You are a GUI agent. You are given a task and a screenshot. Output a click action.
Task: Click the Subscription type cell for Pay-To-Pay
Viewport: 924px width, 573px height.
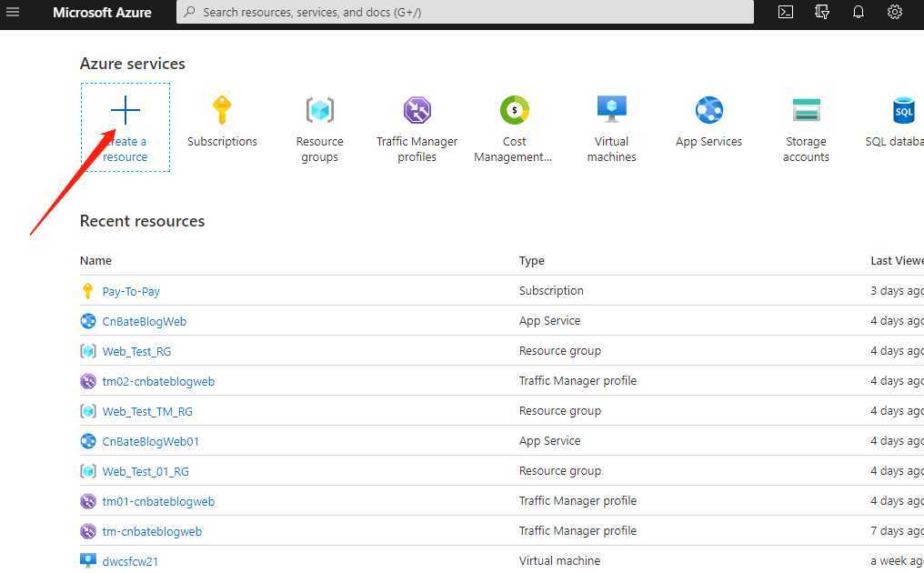tap(551, 291)
